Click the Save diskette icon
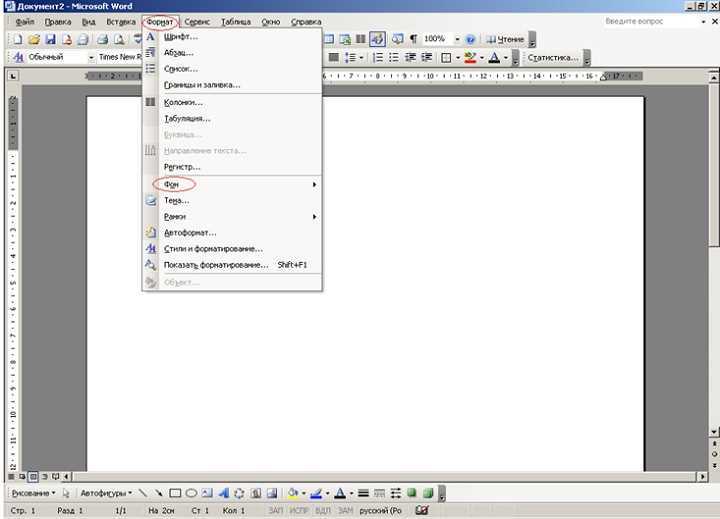This screenshot has height=519, width=720. [50, 39]
